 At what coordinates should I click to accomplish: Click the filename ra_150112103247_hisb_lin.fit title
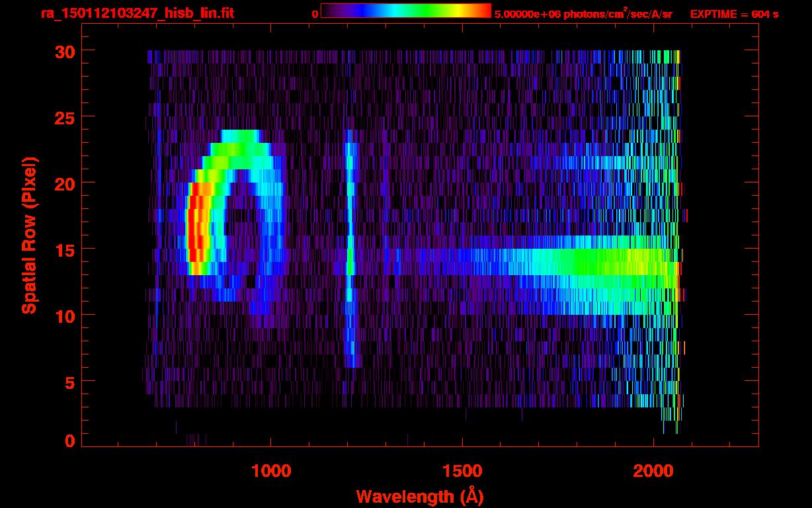click(x=138, y=13)
